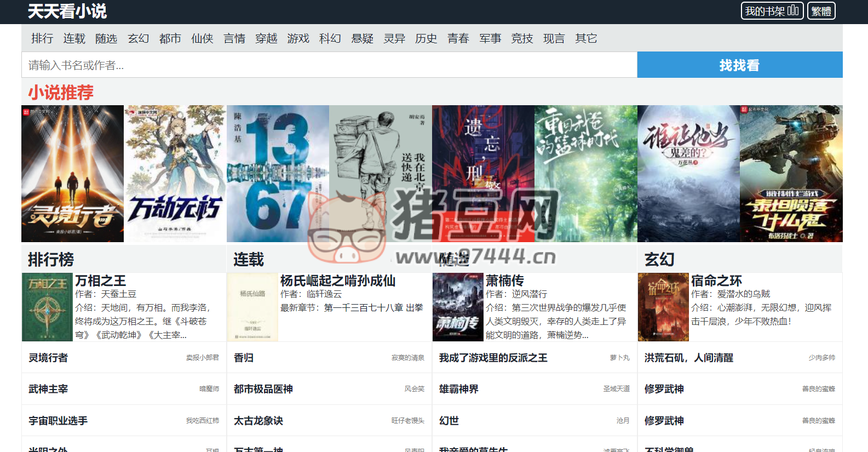This screenshot has width=868, height=452.
Task: Open 泰坦陨落 mech cover
Action: coord(791,174)
